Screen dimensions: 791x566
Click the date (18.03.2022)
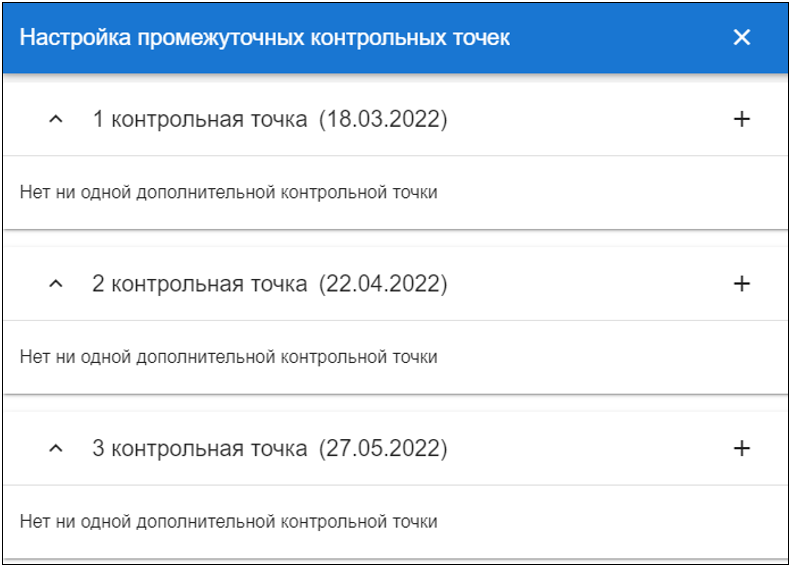pyautogui.click(x=383, y=120)
